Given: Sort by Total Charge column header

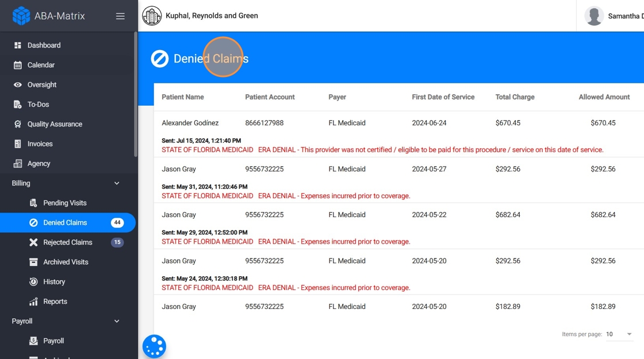Looking at the screenshot, I should click(x=515, y=97).
